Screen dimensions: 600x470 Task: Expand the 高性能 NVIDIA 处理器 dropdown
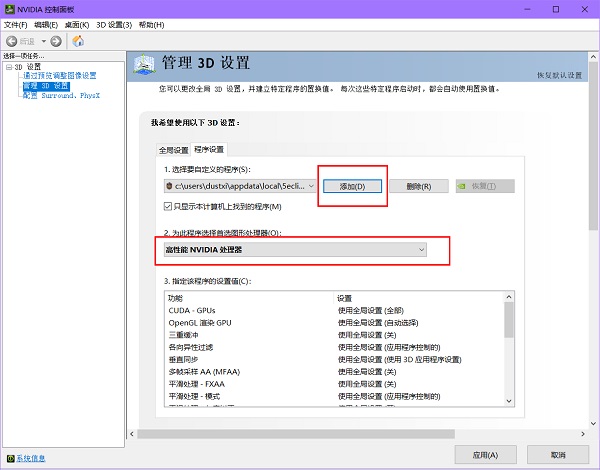[422, 249]
